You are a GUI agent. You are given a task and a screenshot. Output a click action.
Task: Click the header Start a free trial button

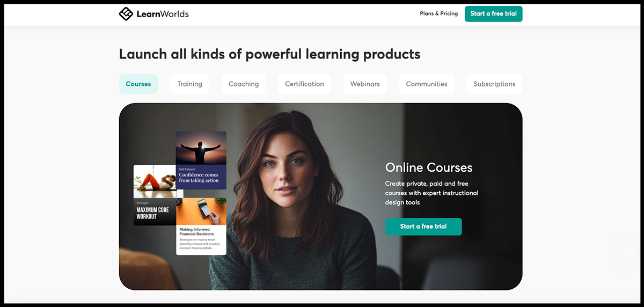[493, 14]
